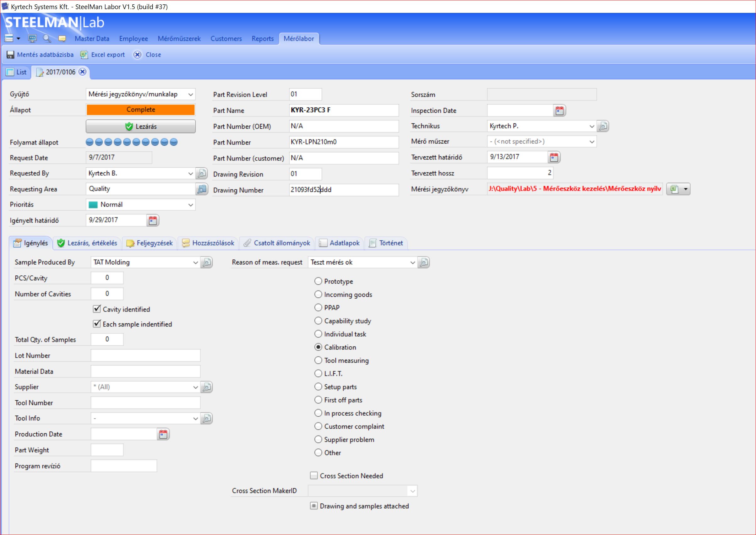The height and width of the screenshot is (535, 756).
Task: Open calendar for Igényelt határidő
Action: [153, 220]
